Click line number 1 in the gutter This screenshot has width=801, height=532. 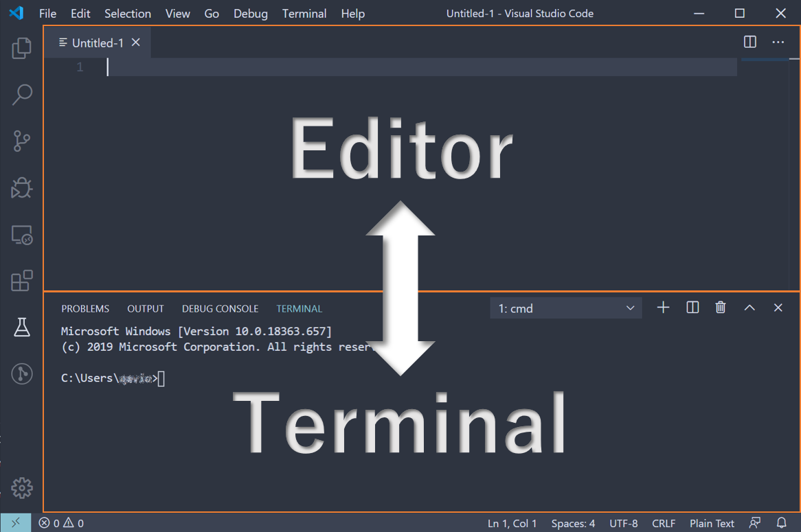[80, 67]
